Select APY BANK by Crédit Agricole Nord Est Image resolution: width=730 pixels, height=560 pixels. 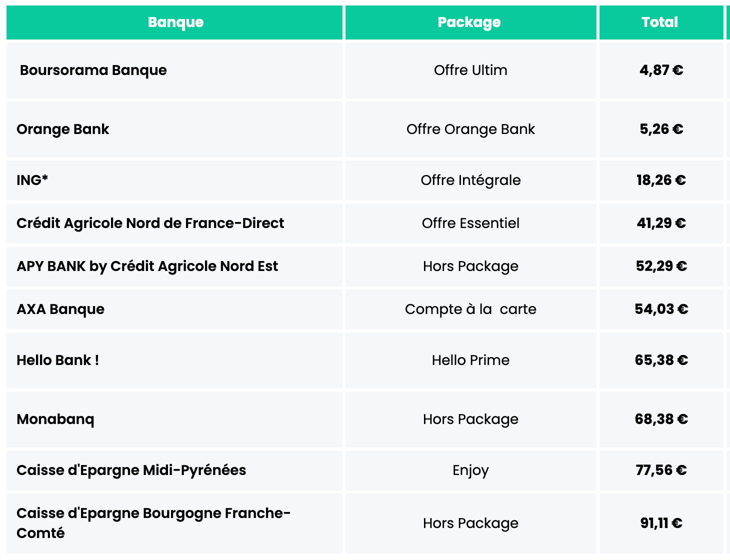coord(147,266)
